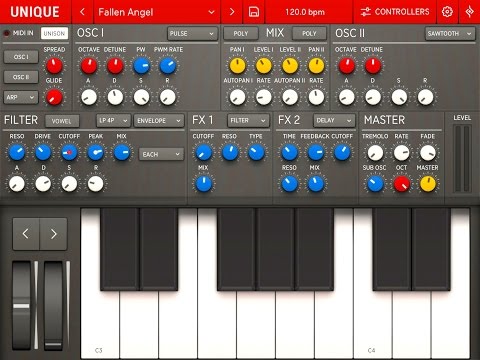Click the OSC I attack (A) knob
The image size is (480, 360).
(89, 97)
